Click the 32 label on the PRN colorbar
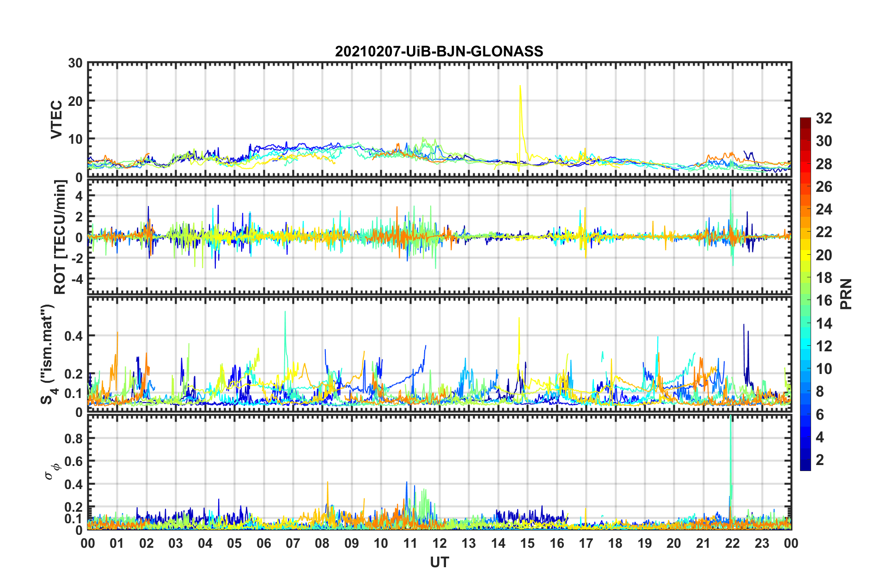Image resolution: width=879 pixels, height=588 pixels. [824, 119]
